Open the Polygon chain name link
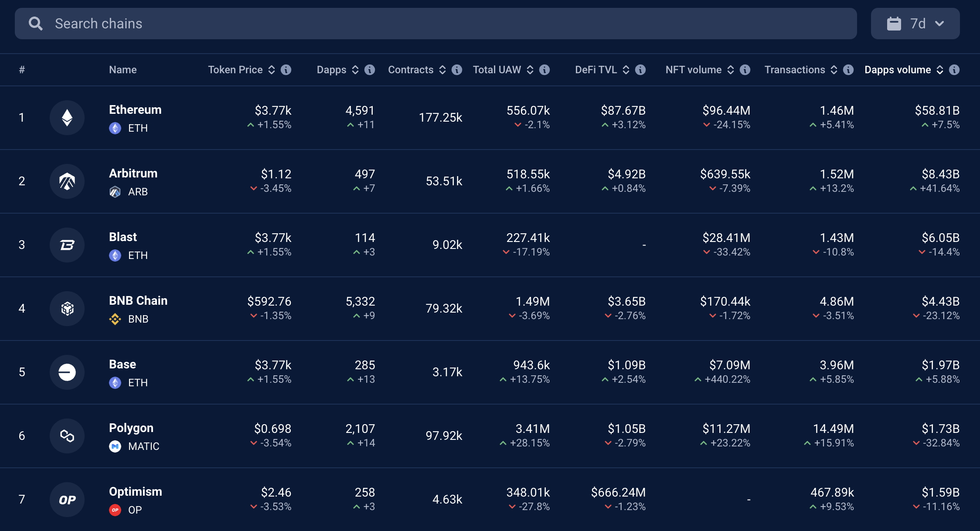 click(x=131, y=428)
